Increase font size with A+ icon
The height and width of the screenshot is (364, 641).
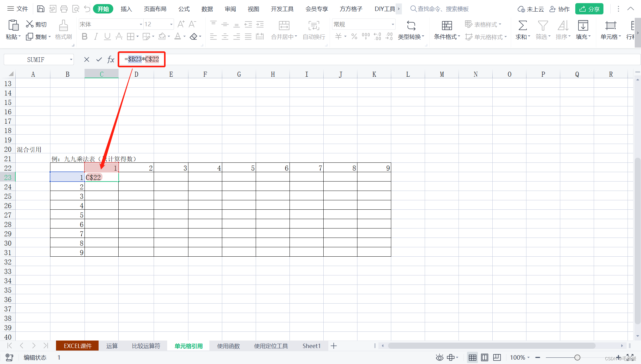(x=181, y=24)
